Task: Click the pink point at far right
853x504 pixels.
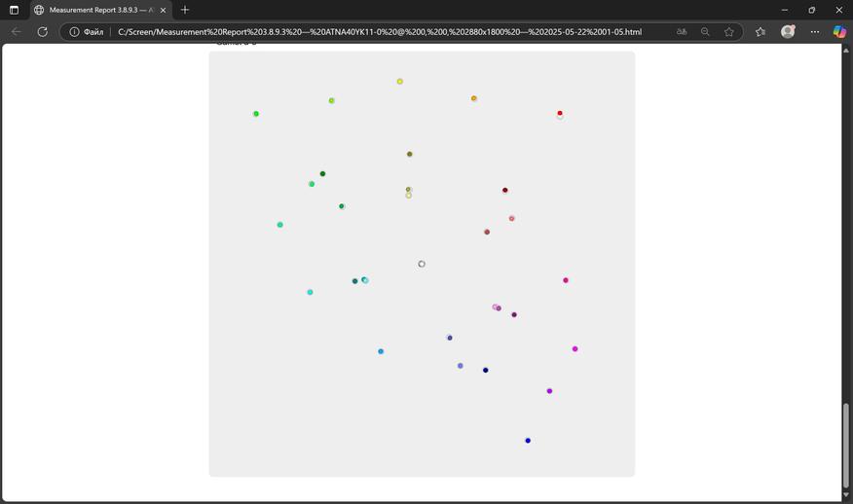Action: pyautogui.click(x=566, y=280)
